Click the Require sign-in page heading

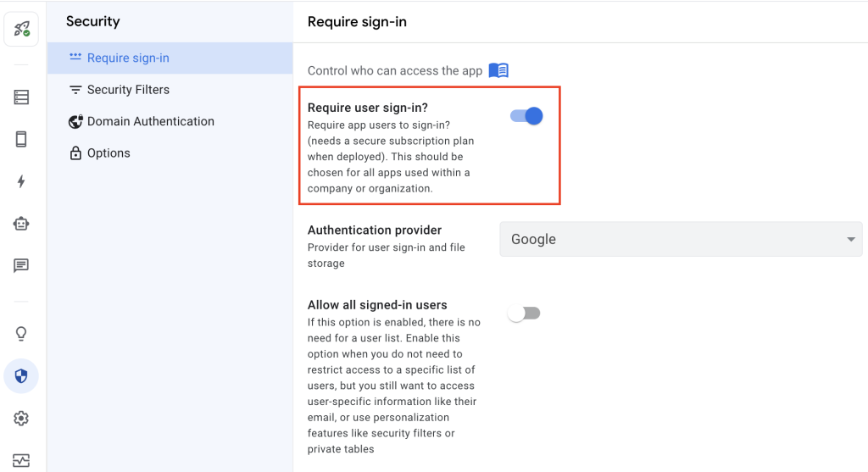click(357, 22)
